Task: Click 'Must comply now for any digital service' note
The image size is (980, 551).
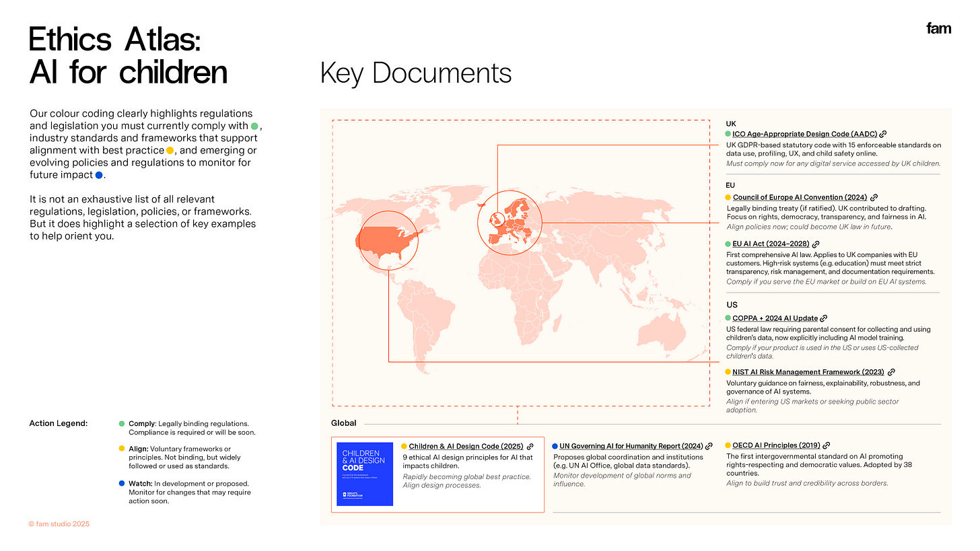Action: 833,163
